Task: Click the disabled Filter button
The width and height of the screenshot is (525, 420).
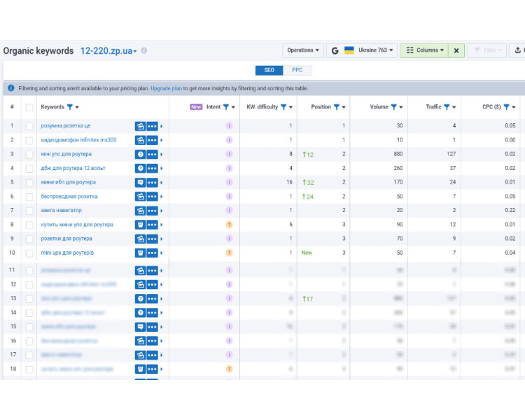Action: tap(488, 50)
